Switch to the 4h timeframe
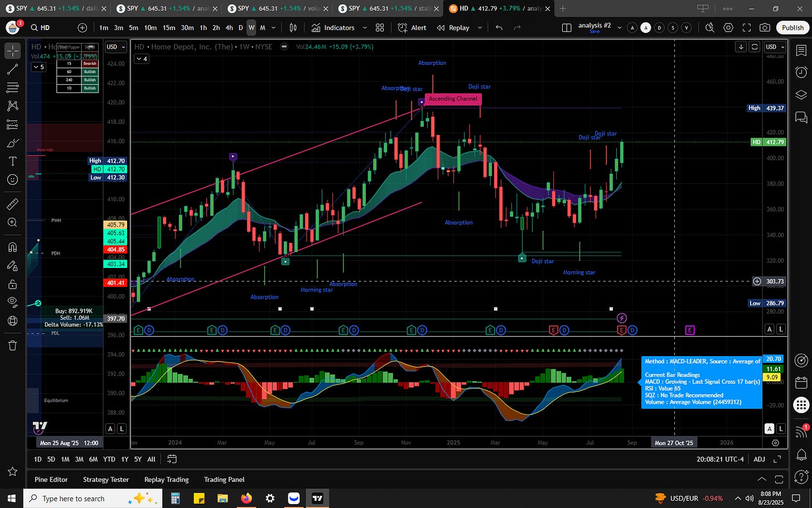Viewport: 812px width, 508px height. pos(229,27)
